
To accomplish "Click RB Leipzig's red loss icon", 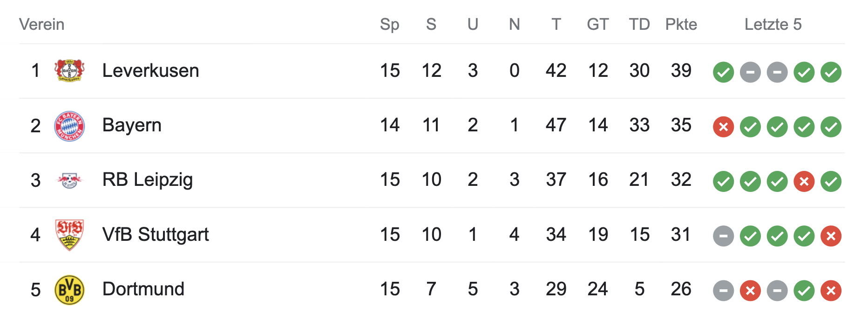I will (x=804, y=181).
